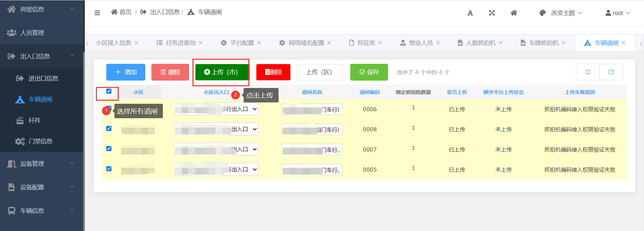Click the blue 增加 button
644x231 pixels.
(126, 72)
